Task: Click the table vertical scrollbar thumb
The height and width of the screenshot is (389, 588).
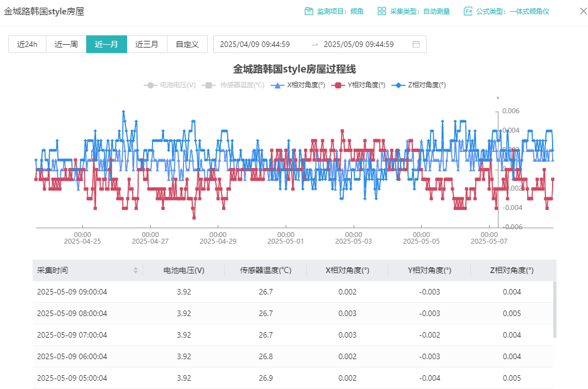Action: point(555,309)
